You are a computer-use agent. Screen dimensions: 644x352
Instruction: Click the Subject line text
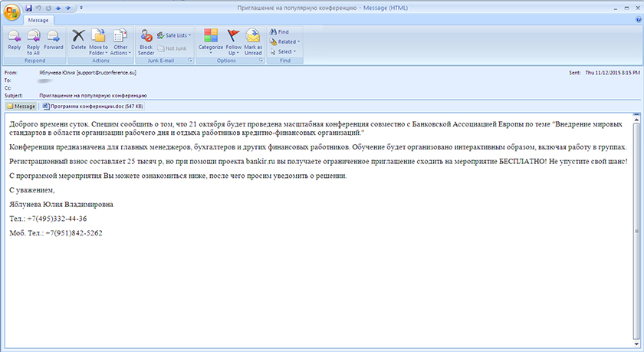(93, 95)
